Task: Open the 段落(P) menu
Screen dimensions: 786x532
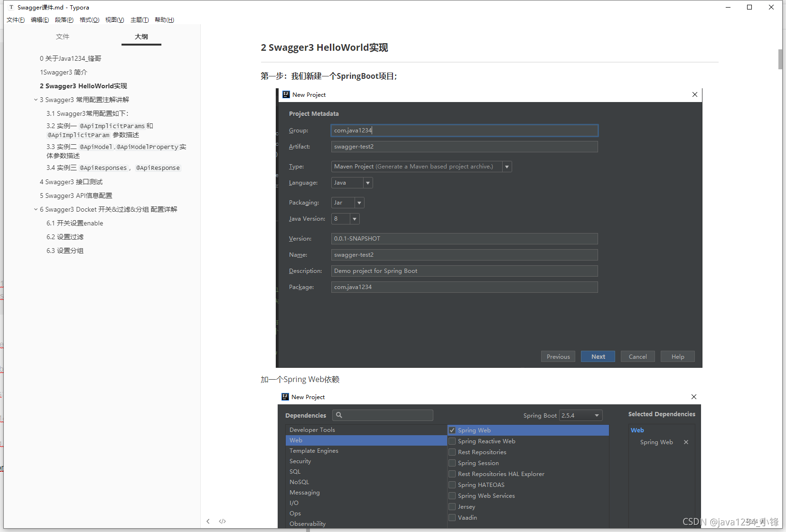Action: pos(64,20)
